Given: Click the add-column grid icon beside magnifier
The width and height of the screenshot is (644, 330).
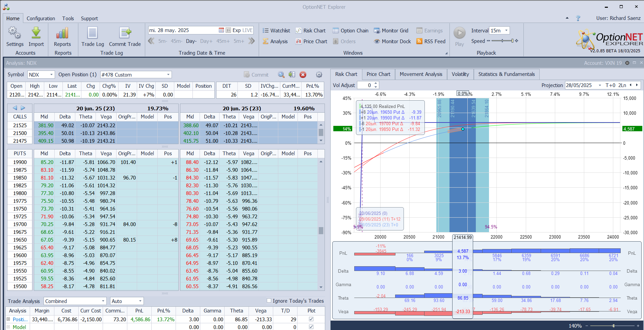Looking at the screenshot, I should click(x=292, y=75).
